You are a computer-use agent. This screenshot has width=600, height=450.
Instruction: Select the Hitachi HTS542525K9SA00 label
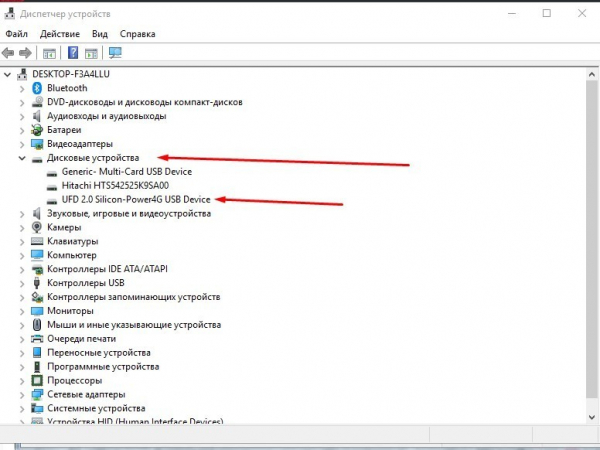[115, 186]
